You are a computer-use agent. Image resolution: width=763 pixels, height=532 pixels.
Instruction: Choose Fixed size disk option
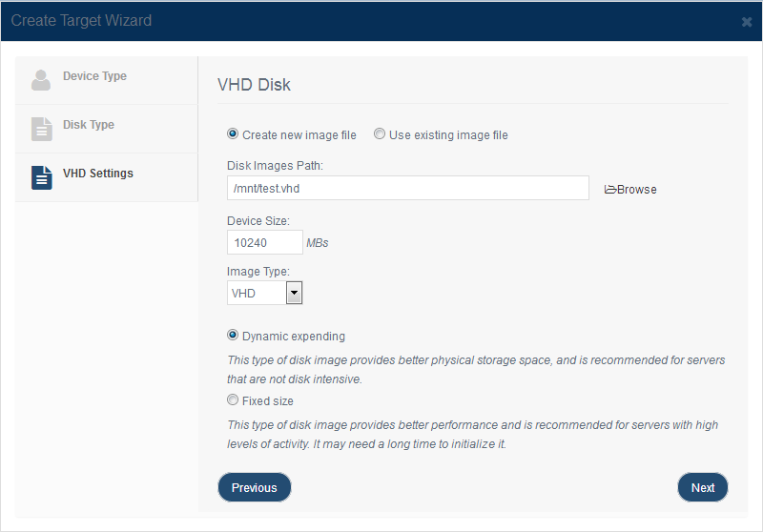(x=233, y=399)
